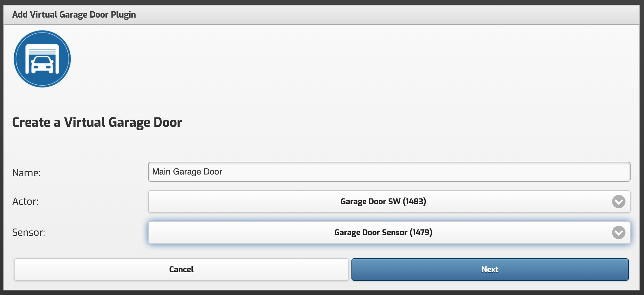
Task: Click the chevron arrow on the Actor selector
Action: pyautogui.click(x=619, y=202)
